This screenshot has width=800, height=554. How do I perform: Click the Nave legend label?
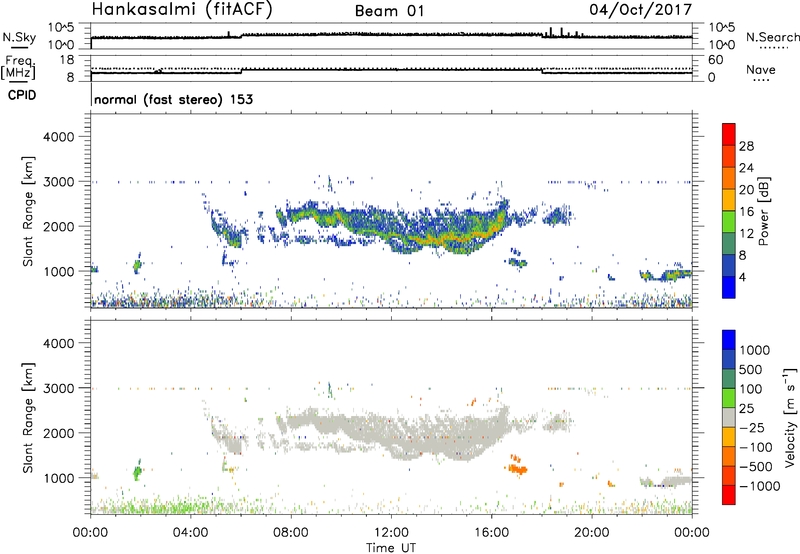tap(761, 70)
